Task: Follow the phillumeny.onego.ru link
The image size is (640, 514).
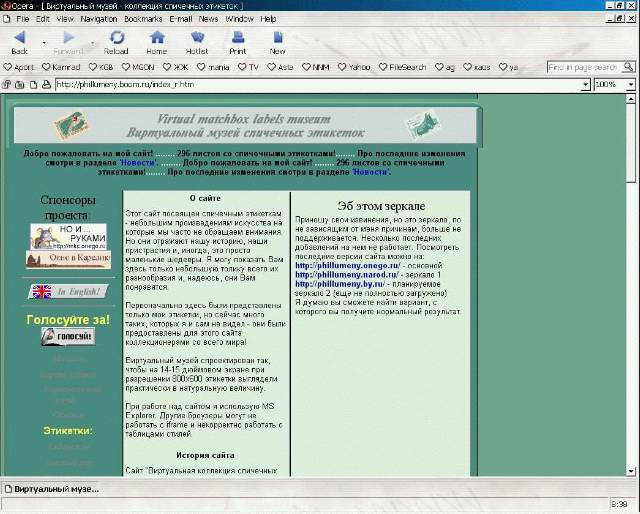Action: pos(348,265)
